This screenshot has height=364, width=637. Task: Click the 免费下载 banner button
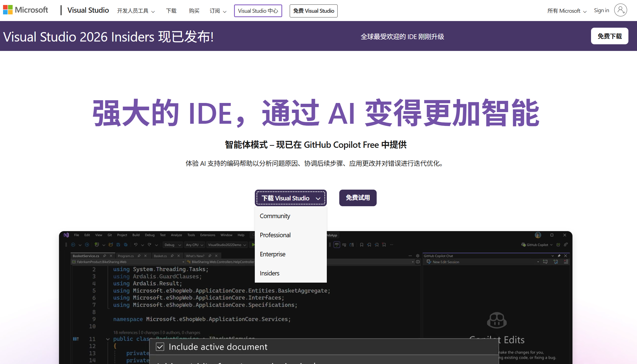[x=609, y=36]
